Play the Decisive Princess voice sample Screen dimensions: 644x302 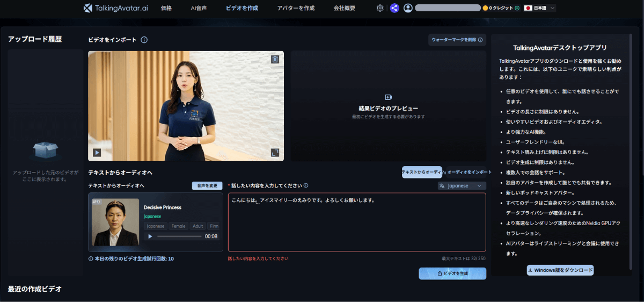point(150,236)
